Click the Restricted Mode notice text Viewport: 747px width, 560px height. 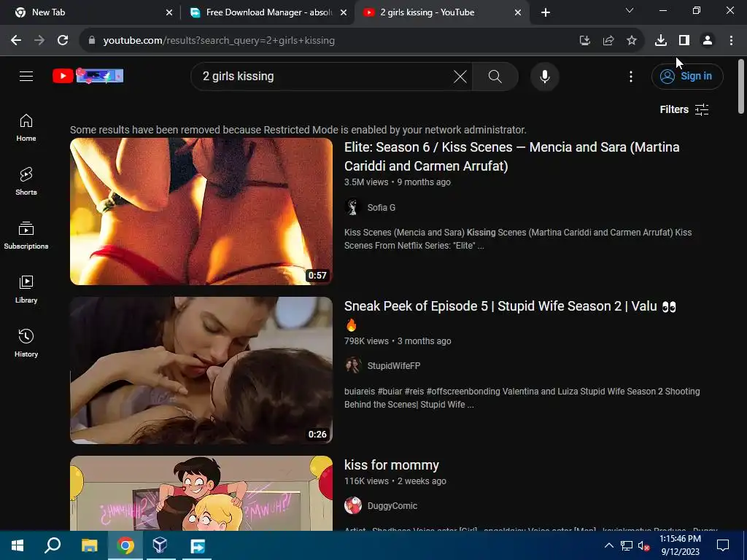coord(298,130)
